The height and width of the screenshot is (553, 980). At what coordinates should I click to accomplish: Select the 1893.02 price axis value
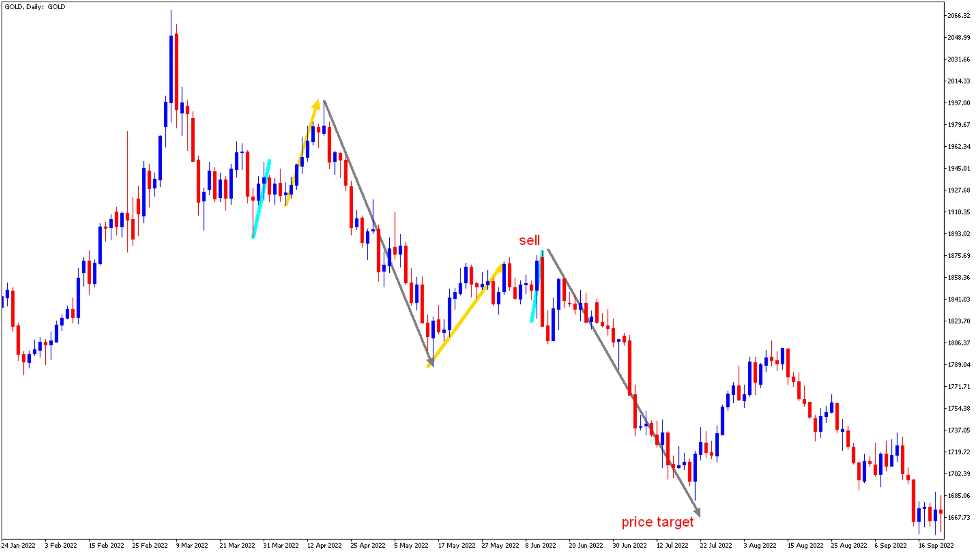958,234
